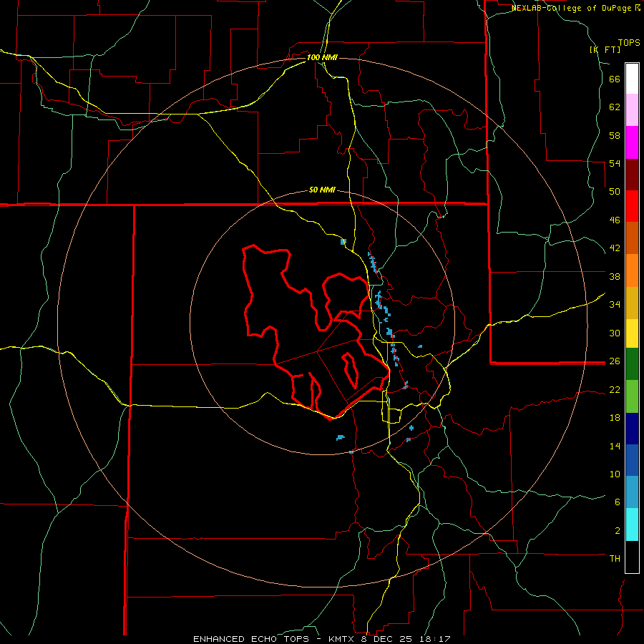Click the "50" legend value
This screenshot has width=644, height=644.
[615, 192]
